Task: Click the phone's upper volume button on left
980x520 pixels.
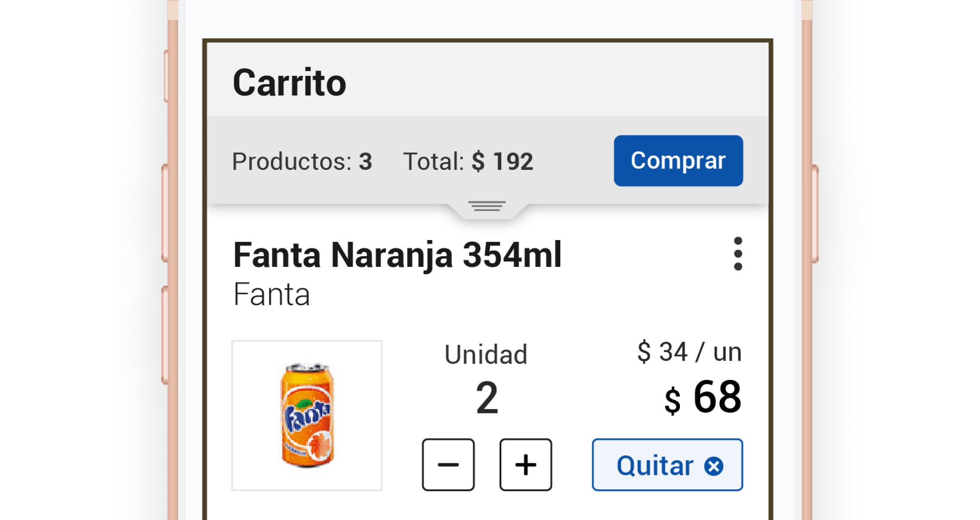Action: [164, 214]
